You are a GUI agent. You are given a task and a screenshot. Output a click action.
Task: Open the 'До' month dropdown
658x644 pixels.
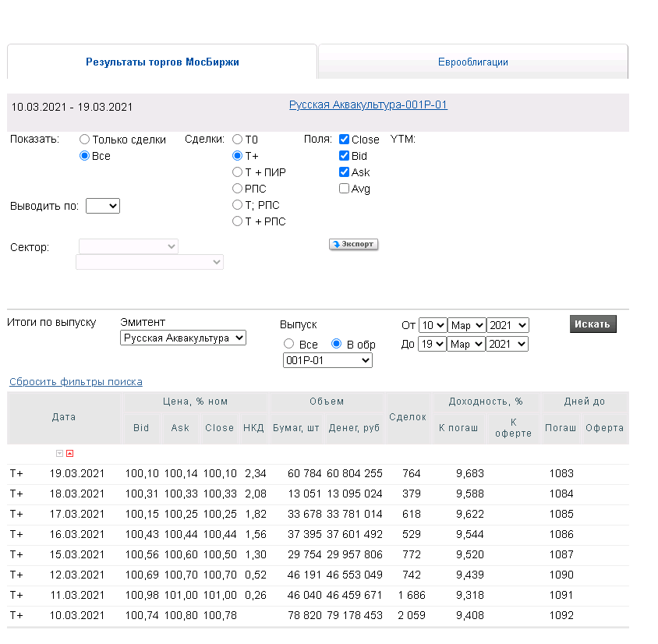click(x=466, y=344)
